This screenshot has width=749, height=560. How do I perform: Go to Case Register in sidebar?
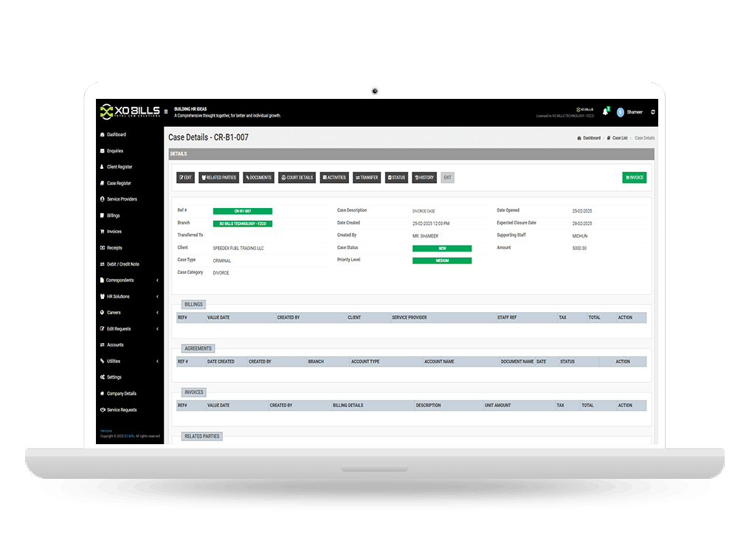tap(119, 184)
